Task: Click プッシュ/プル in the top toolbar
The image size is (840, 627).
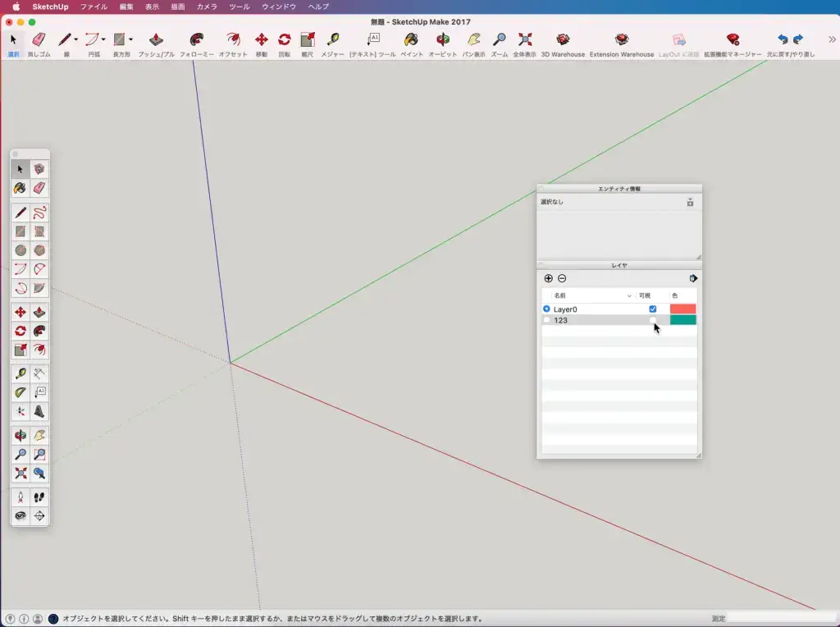Action: pyautogui.click(x=156, y=44)
